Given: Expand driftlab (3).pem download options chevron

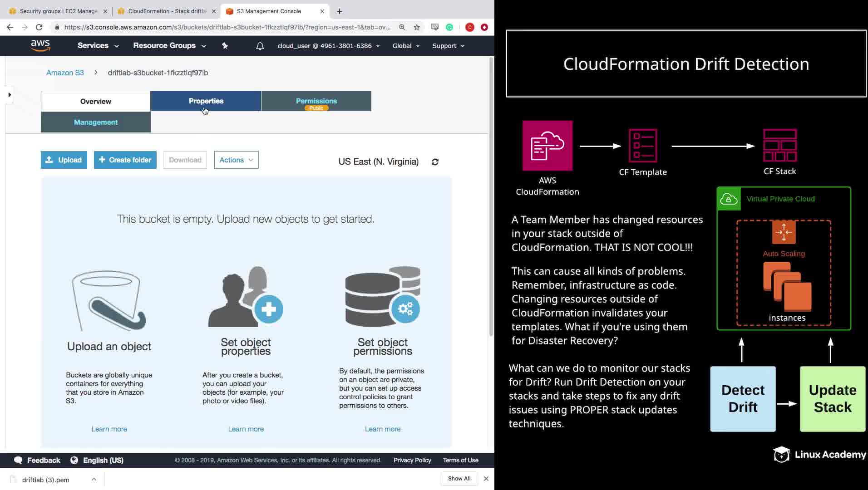Looking at the screenshot, I should [94, 479].
